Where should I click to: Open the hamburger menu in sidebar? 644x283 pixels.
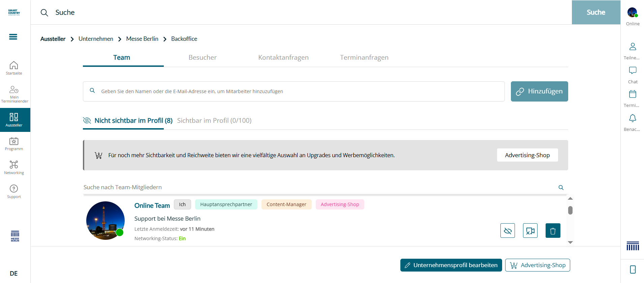[x=13, y=37]
